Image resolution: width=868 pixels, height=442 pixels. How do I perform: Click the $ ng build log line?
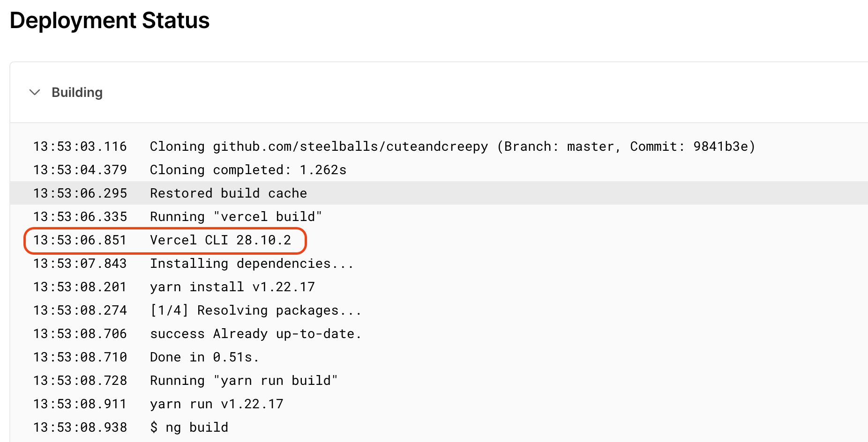439,427
